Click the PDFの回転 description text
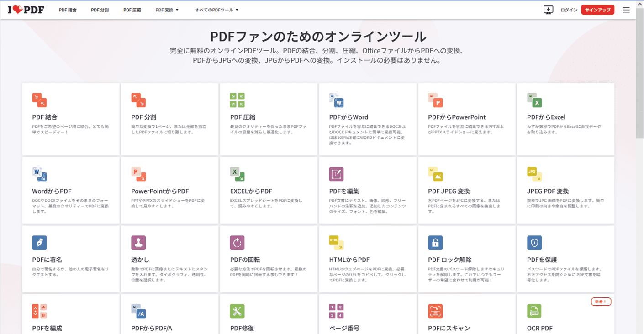644x334 pixels. click(x=269, y=272)
